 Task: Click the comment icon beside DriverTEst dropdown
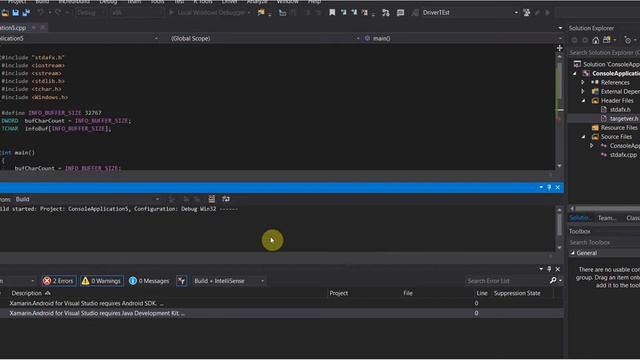pos(400,13)
